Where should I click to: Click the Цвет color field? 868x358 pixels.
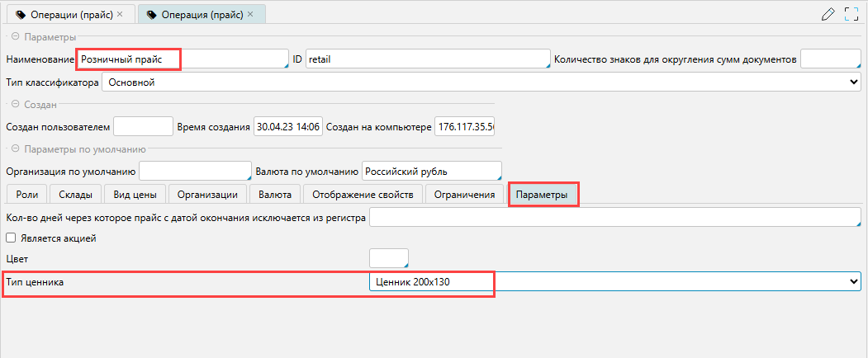[x=388, y=259]
